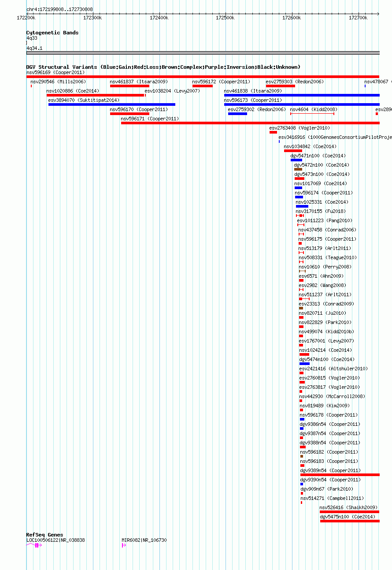Open the nsv1020886 (Coe2014) variant label
This screenshot has height=570, width=392.
(x=73, y=91)
